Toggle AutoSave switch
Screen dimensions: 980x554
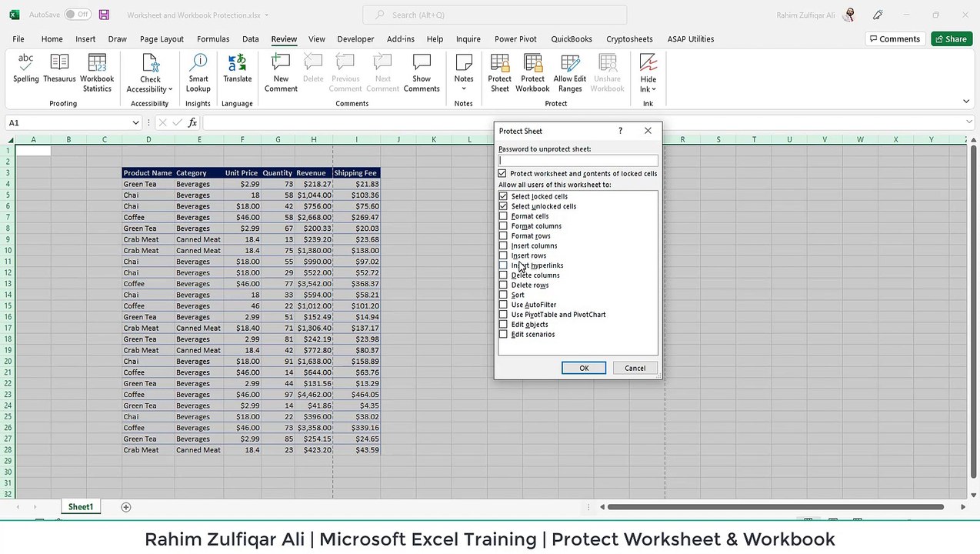77,15
